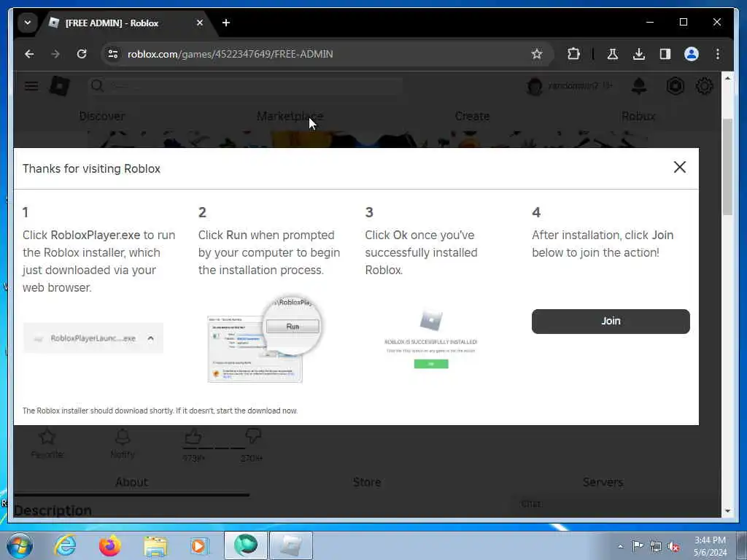Click the start the download now link
The width and height of the screenshot is (747, 560).
pos(257,411)
